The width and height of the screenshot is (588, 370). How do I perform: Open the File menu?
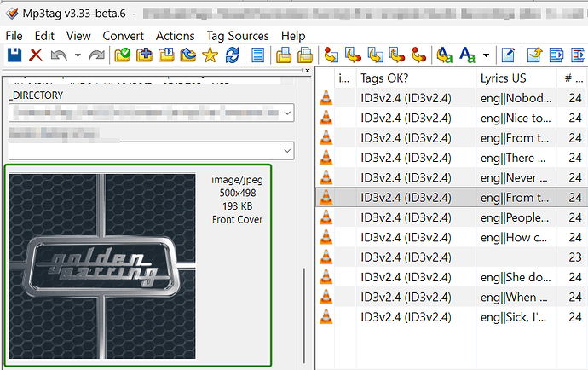(x=14, y=36)
